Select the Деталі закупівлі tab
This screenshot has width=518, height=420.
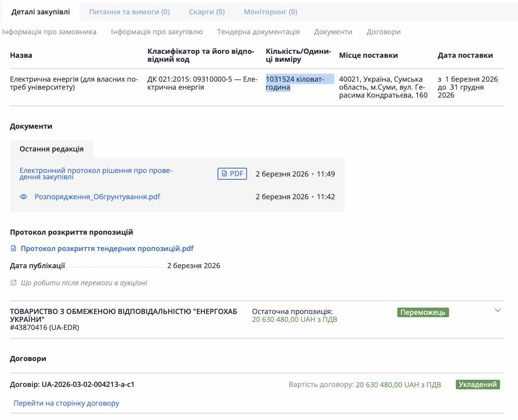(x=41, y=12)
